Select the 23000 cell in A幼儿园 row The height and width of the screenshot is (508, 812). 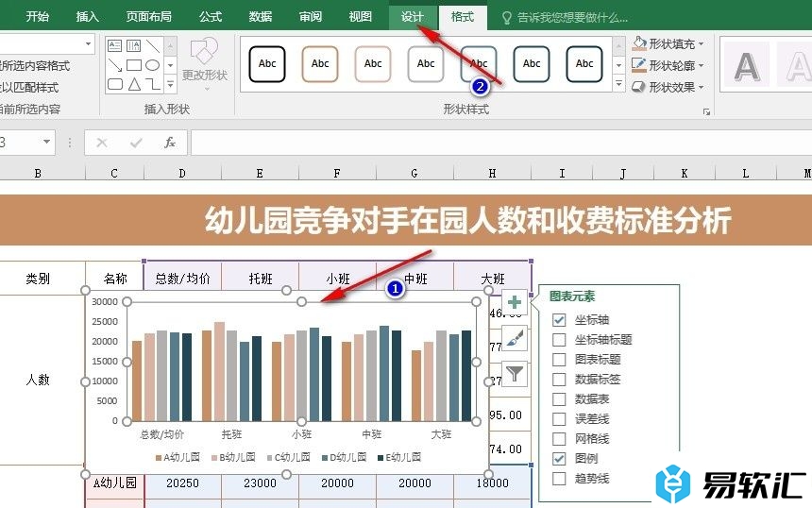point(260,483)
